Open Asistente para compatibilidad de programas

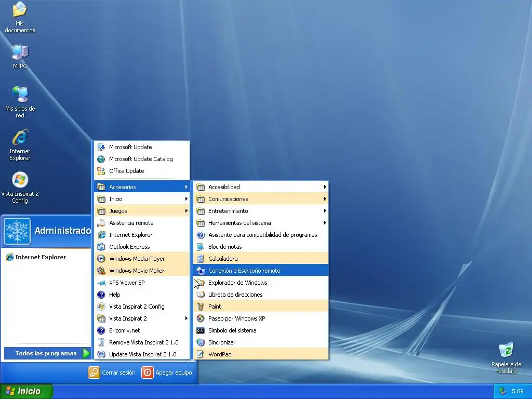261,235
